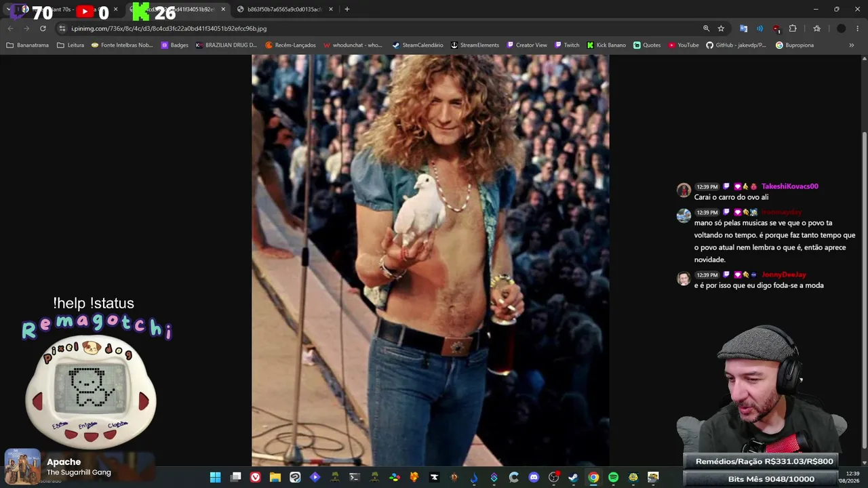The width and height of the screenshot is (868, 488).
Task: Click TakeshiKovacs00 username in chat
Action: coord(789,186)
